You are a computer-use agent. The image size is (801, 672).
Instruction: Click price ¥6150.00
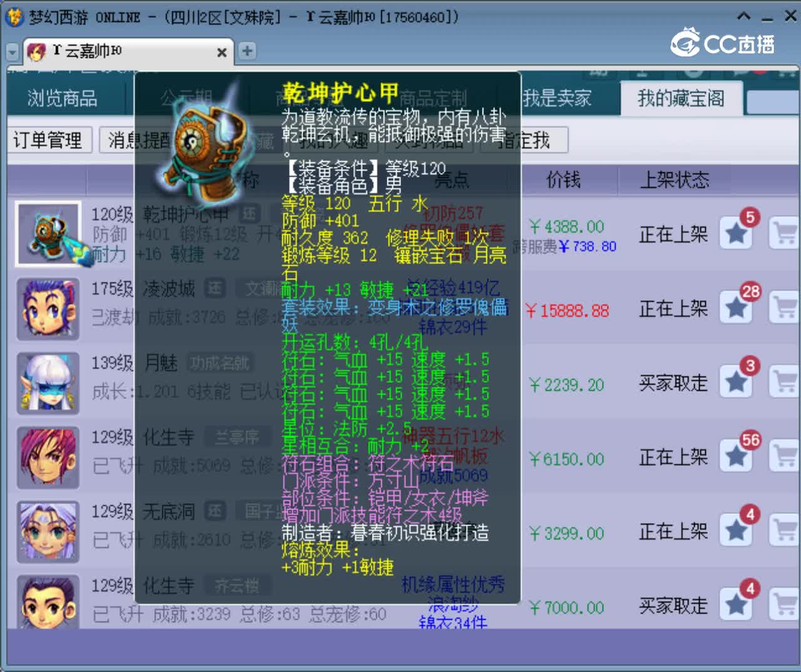pos(566,459)
